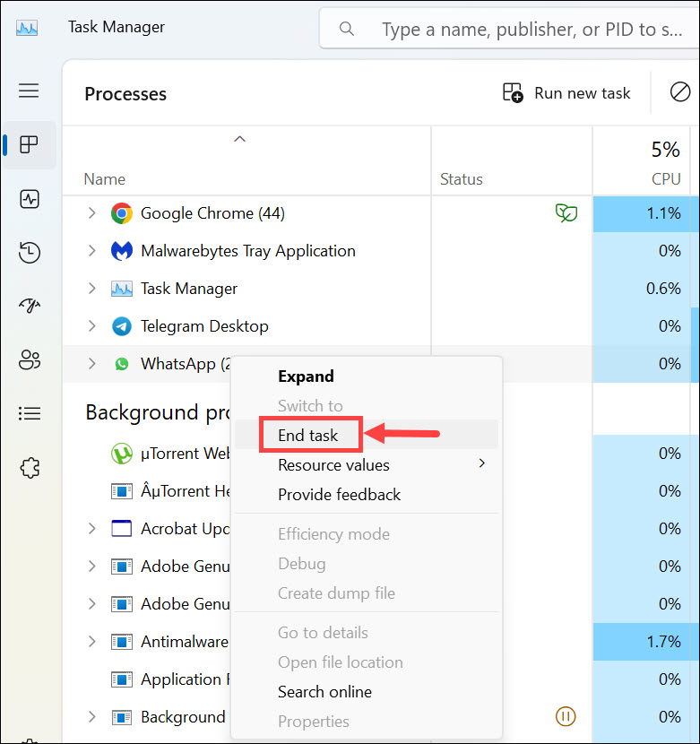700x744 pixels.
Task: Open the Users page in sidebar
Action: pyautogui.click(x=29, y=360)
